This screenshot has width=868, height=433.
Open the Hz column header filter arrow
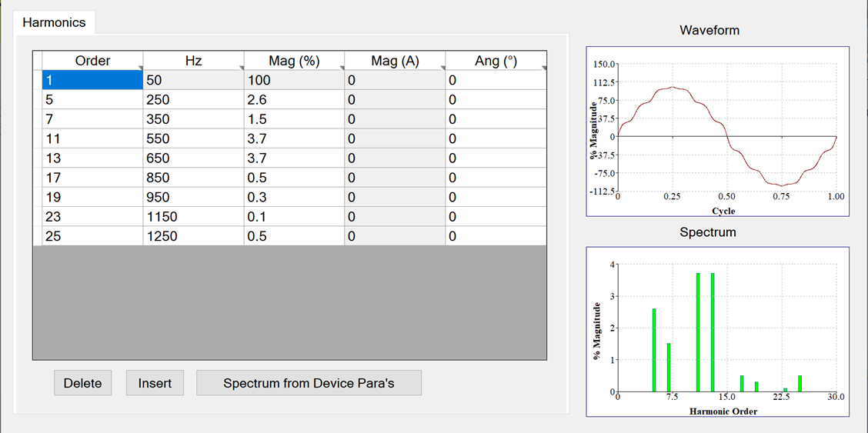tap(242, 68)
